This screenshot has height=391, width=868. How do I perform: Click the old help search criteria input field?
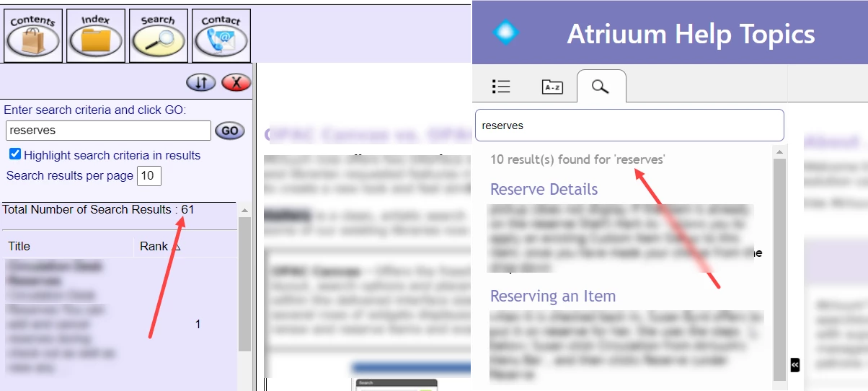pyautogui.click(x=108, y=131)
